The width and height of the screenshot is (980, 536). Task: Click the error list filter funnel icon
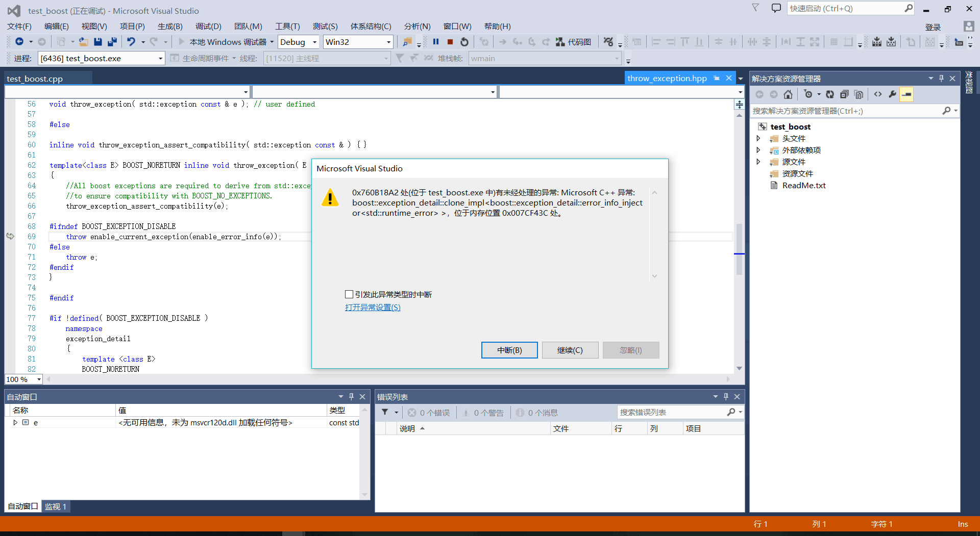pyautogui.click(x=385, y=413)
